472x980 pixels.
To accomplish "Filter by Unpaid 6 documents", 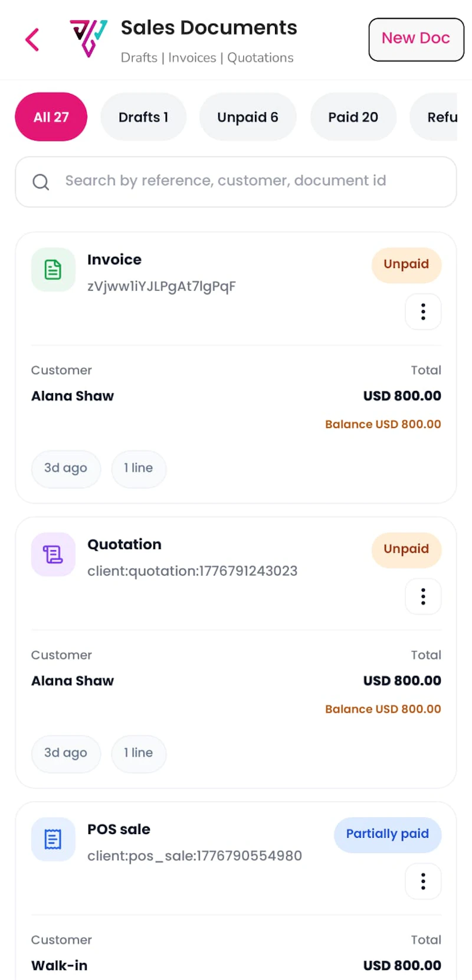I will (x=248, y=117).
